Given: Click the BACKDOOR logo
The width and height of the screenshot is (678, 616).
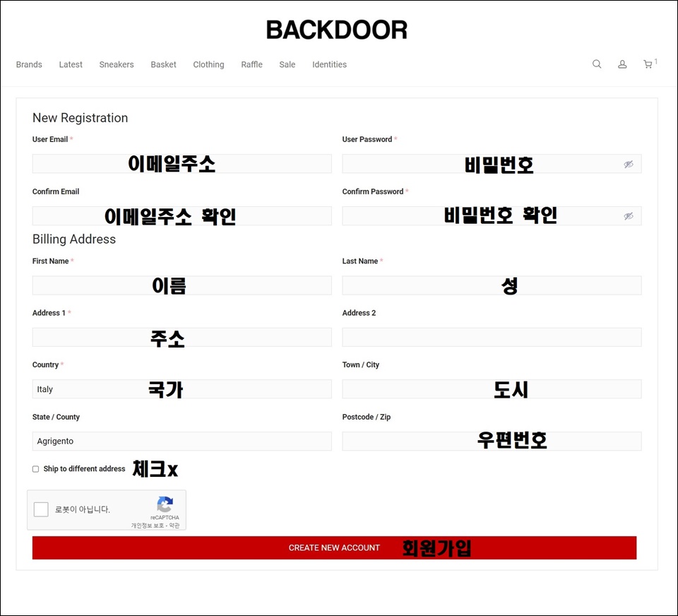Looking at the screenshot, I should [x=336, y=30].
